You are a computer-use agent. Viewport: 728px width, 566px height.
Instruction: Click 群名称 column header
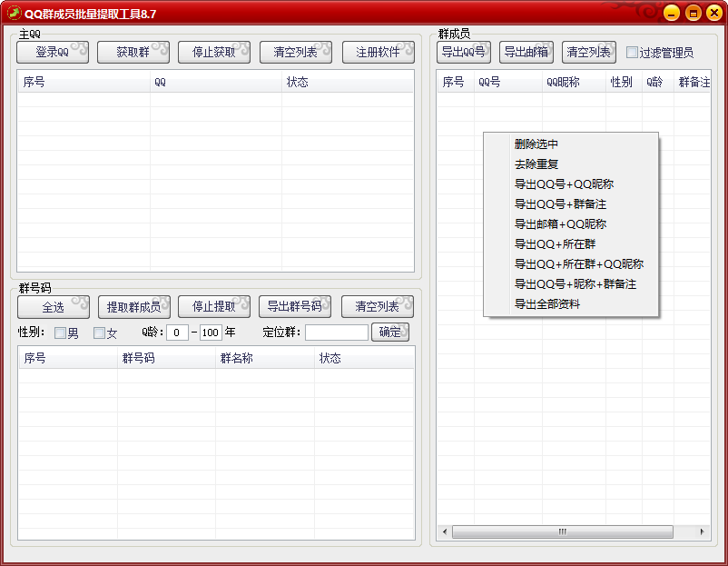pyautogui.click(x=265, y=358)
